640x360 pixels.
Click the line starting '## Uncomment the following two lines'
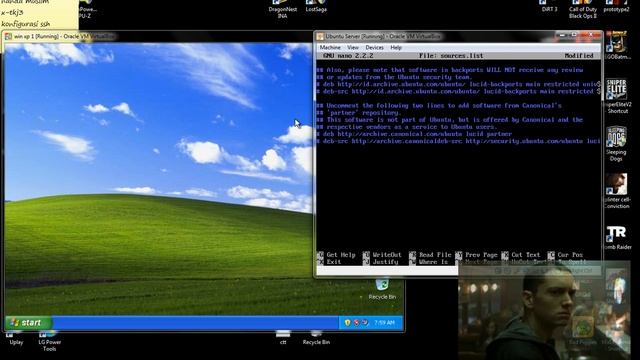point(439,106)
